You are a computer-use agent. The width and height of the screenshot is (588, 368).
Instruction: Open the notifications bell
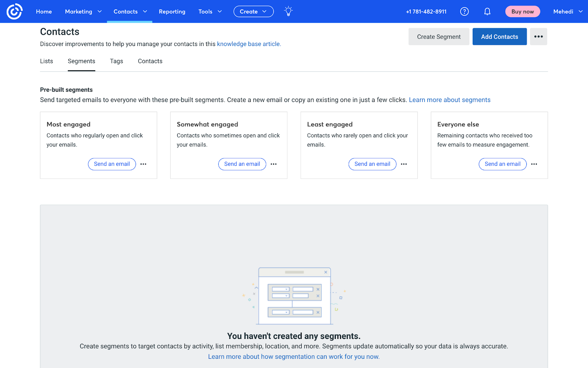487,11
